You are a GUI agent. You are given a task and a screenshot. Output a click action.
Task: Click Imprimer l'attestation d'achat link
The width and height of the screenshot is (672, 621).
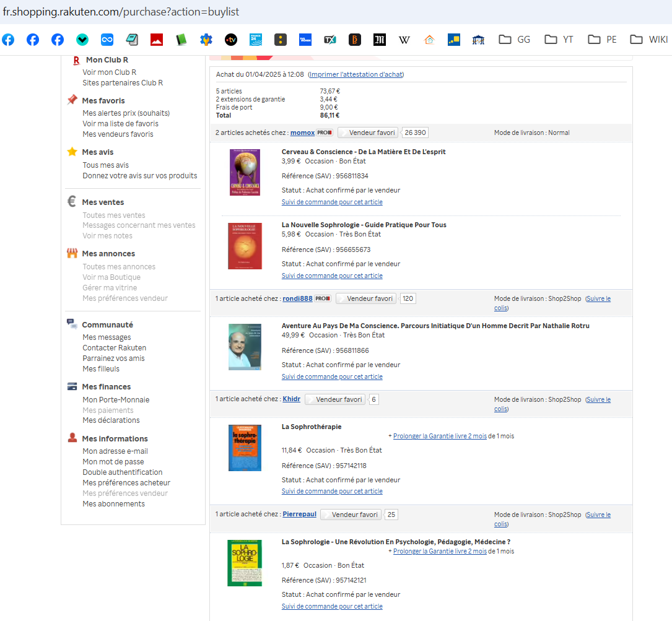pyautogui.click(x=356, y=74)
